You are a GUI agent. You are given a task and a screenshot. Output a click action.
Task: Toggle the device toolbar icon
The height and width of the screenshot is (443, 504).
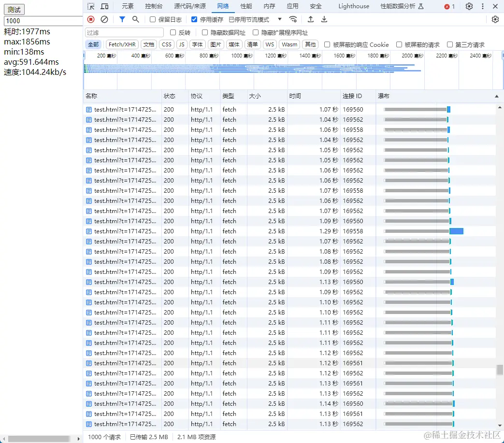click(104, 6)
